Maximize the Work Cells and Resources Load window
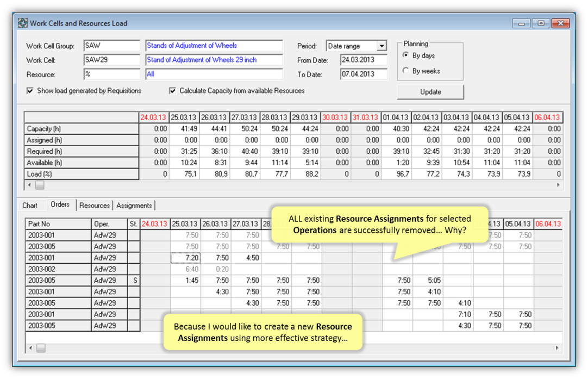Viewport: 588px width, 379px height. pos(541,23)
